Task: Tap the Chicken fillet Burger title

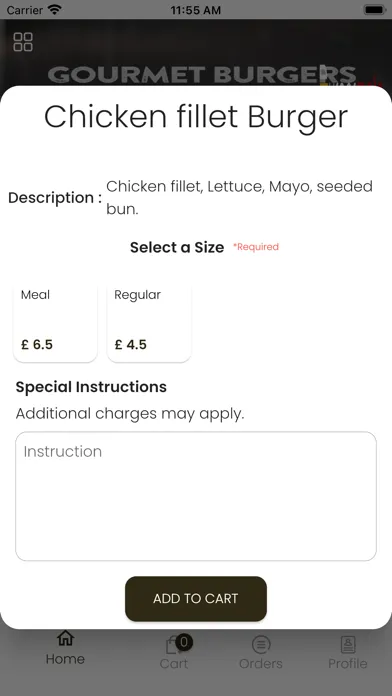Action: pos(196,117)
